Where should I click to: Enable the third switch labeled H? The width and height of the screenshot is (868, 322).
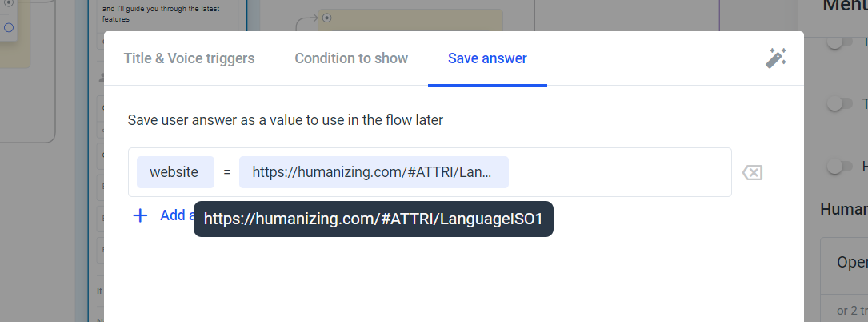pos(840,166)
